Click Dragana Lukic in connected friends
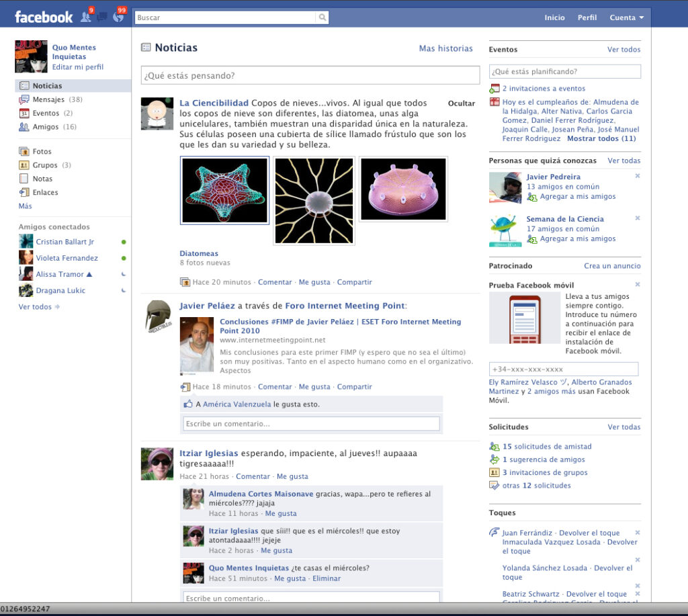688x616 pixels. 60,290
